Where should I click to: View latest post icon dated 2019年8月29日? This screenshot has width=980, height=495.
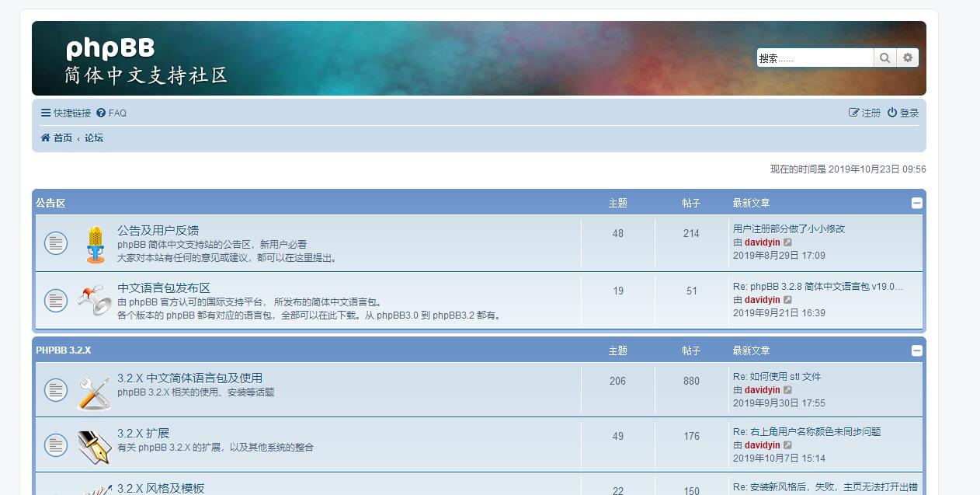click(x=787, y=242)
